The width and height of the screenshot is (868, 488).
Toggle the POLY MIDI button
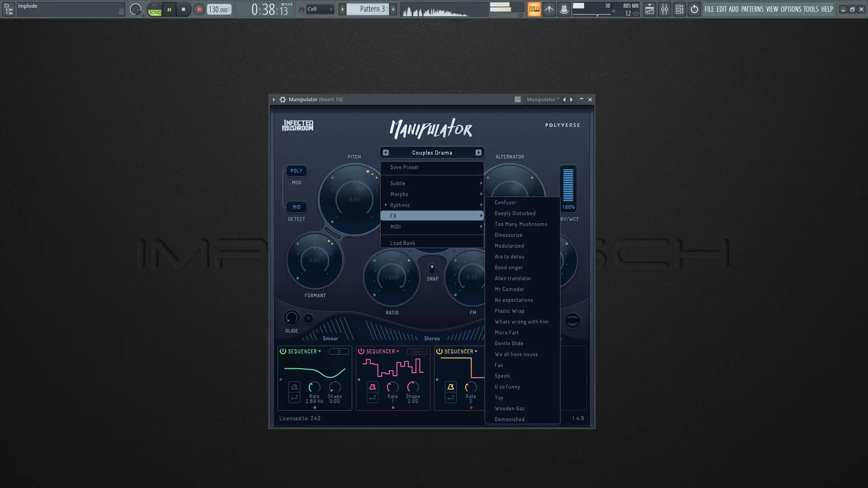pos(297,171)
